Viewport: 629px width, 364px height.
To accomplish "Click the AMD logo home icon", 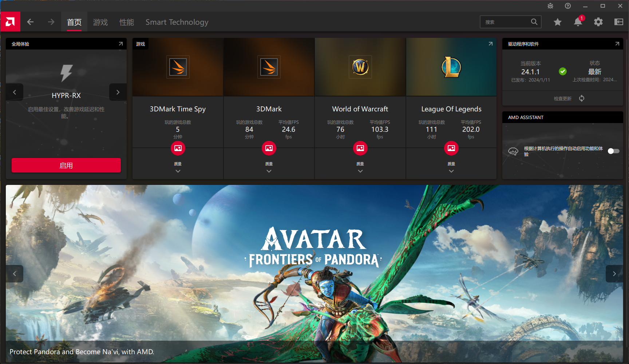I will coord(10,22).
